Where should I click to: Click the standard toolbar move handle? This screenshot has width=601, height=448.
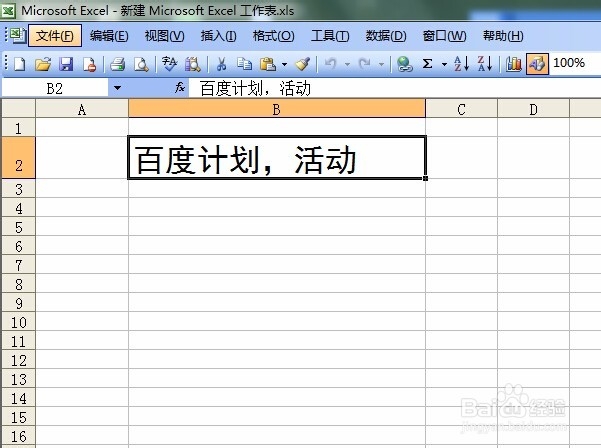[6, 63]
